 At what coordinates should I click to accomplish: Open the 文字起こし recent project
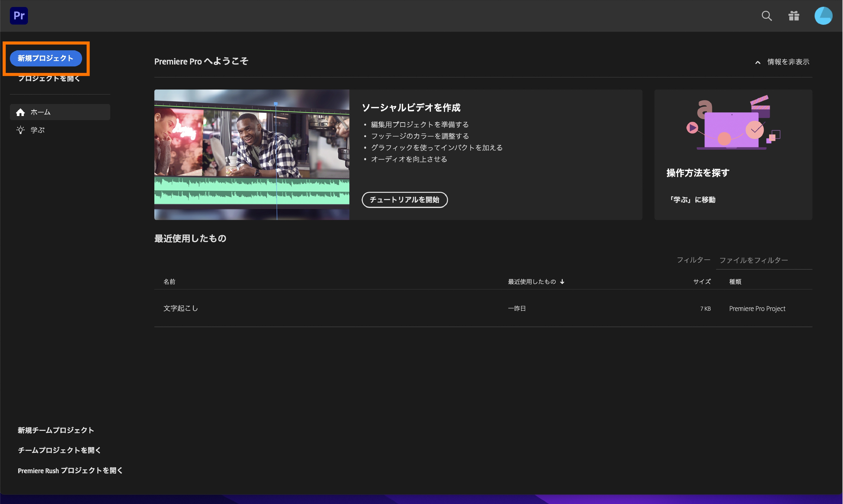180,308
